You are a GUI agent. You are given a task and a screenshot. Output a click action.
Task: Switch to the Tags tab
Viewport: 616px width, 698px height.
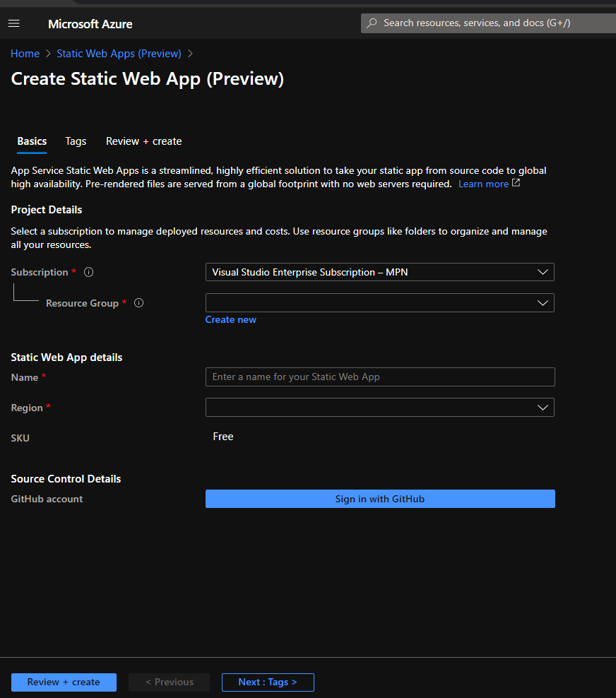tap(76, 141)
